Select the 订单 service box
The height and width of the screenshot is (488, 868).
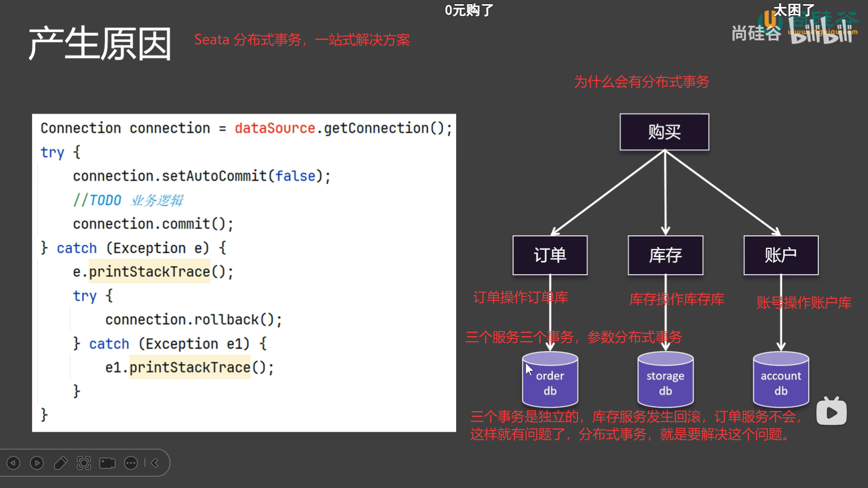(x=550, y=255)
